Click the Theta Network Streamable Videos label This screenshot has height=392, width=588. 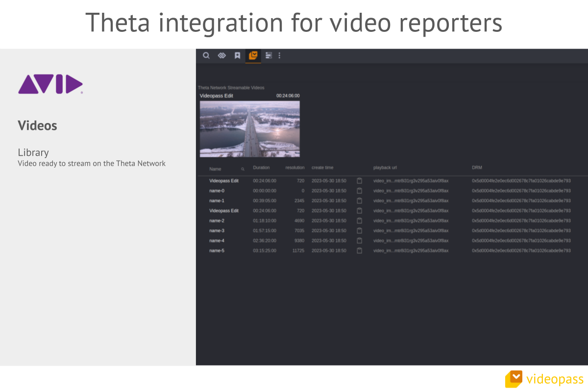pyautogui.click(x=231, y=88)
